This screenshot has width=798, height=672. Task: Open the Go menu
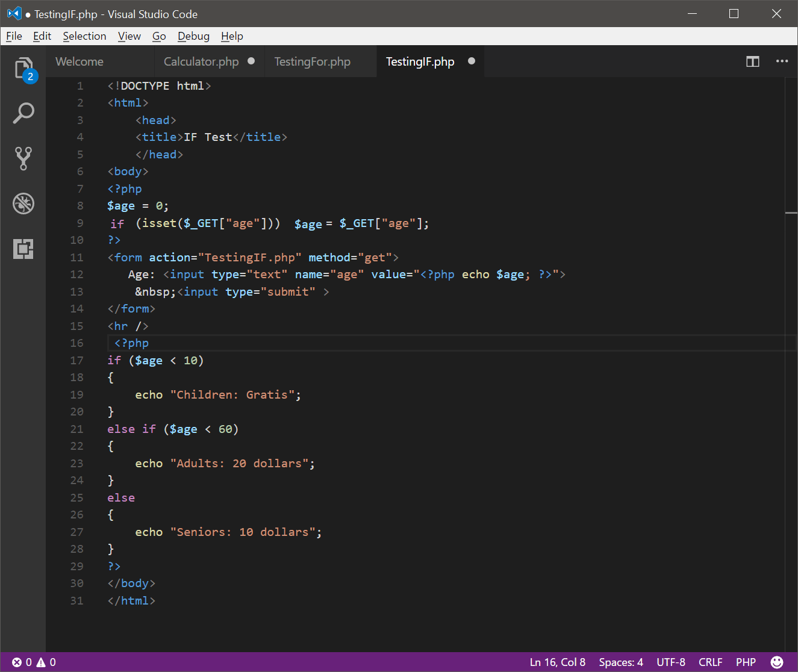click(x=159, y=36)
